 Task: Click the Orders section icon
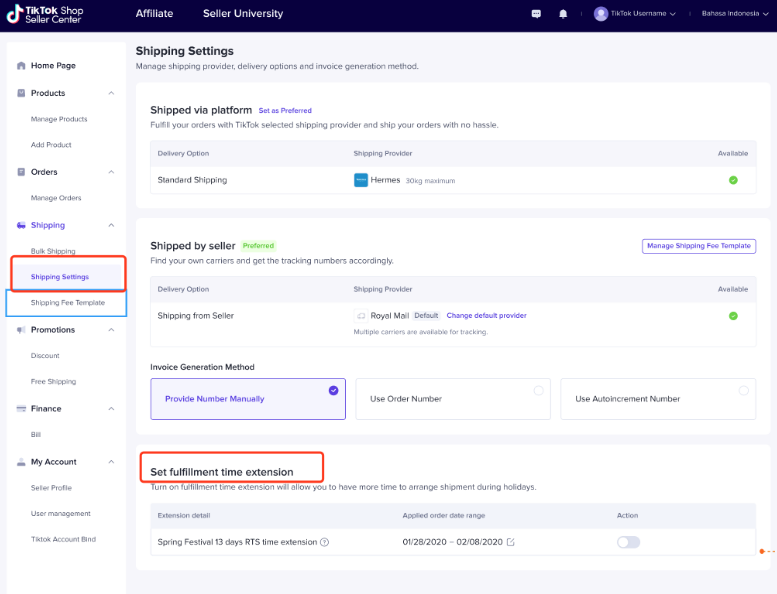point(21,172)
